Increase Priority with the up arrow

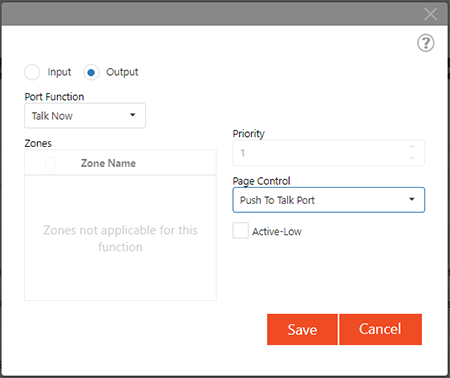[x=412, y=147]
